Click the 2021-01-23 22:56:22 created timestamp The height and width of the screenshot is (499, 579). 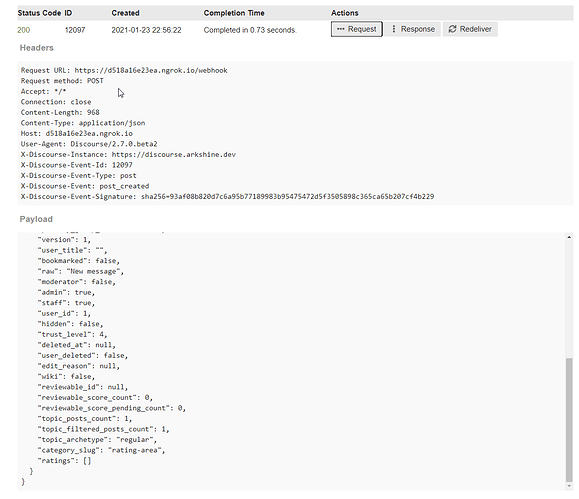point(147,30)
